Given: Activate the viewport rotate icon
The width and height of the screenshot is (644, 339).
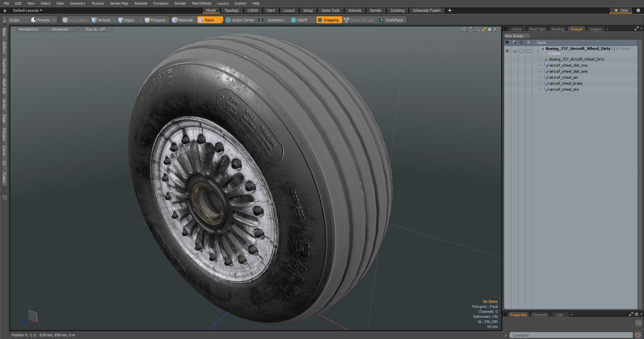Looking at the screenshot, I should [x=471, y=29].
